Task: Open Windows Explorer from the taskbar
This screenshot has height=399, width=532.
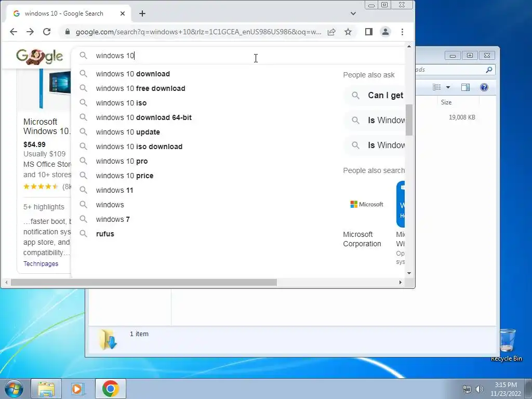Action: tap(46, 389)
